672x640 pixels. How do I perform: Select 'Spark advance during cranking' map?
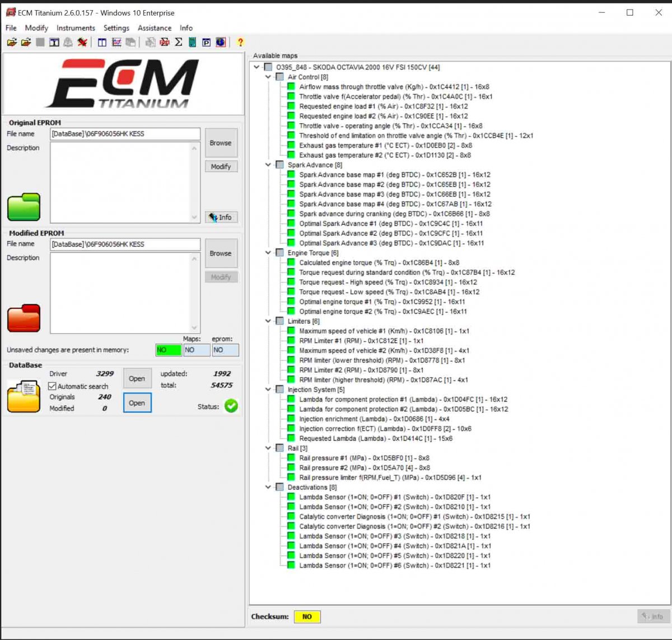(394, 214)
